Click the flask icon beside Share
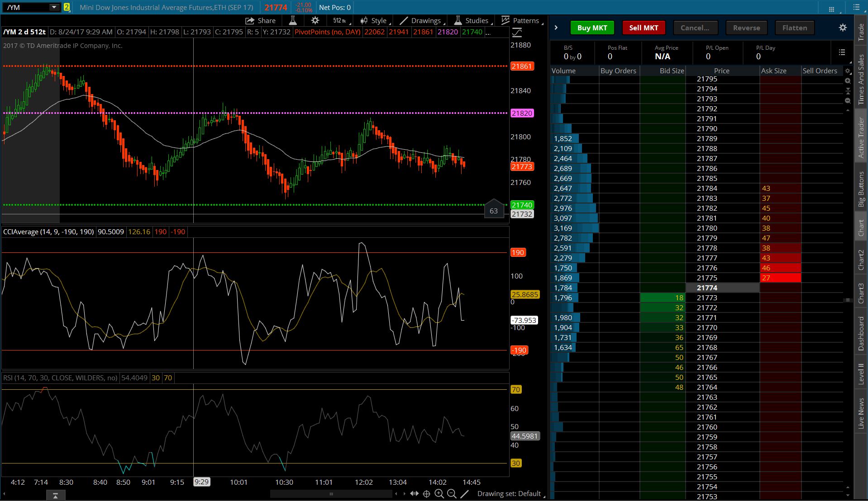 coord(293,21)
